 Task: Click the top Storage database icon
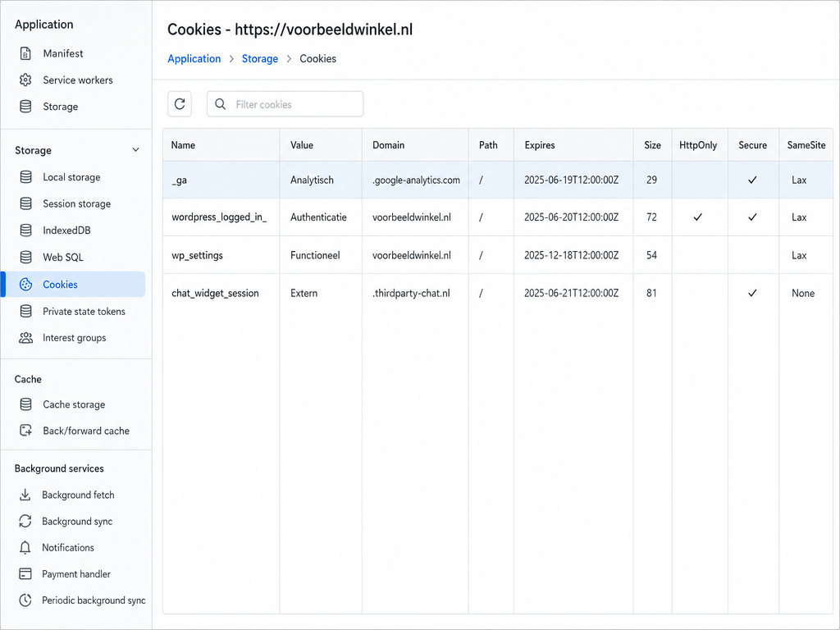25,107
